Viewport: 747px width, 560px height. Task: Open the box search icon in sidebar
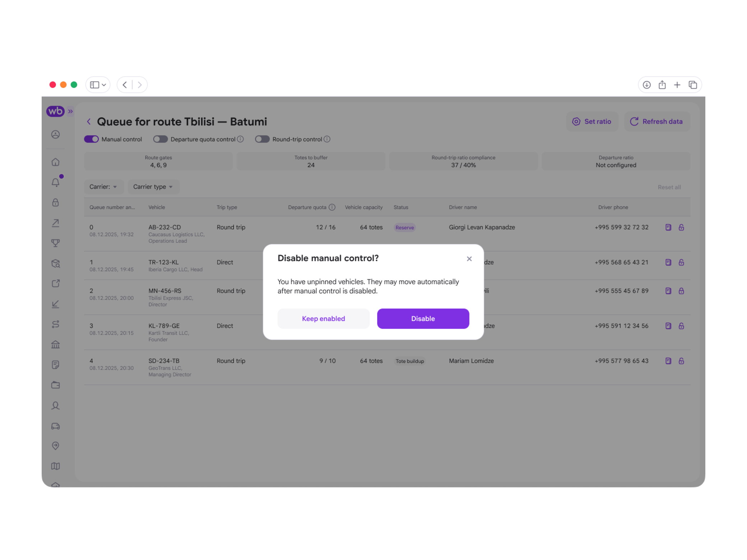(55, 263)
